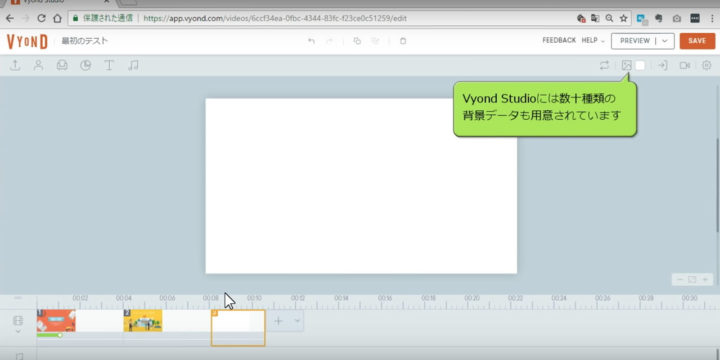Viewport: 720px width, 360px height.
Task: Click the SAVE button
Action: pyautogui.click(x=697, y=41)
